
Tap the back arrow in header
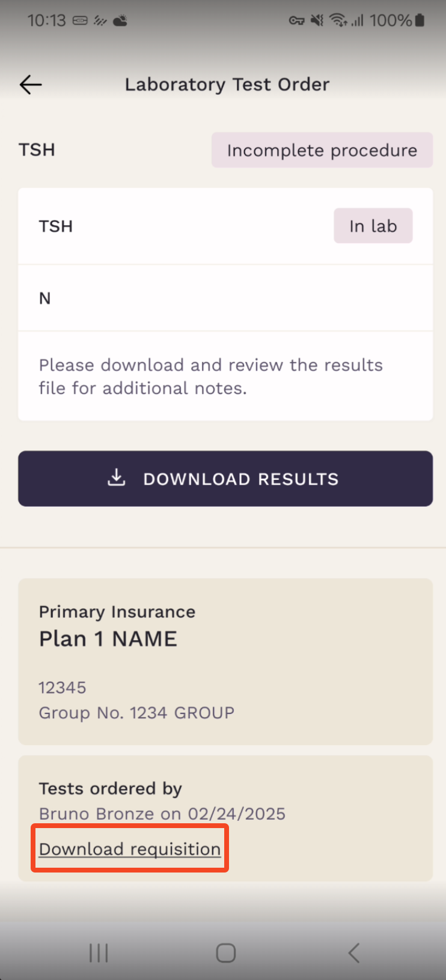tap(31, 85)
